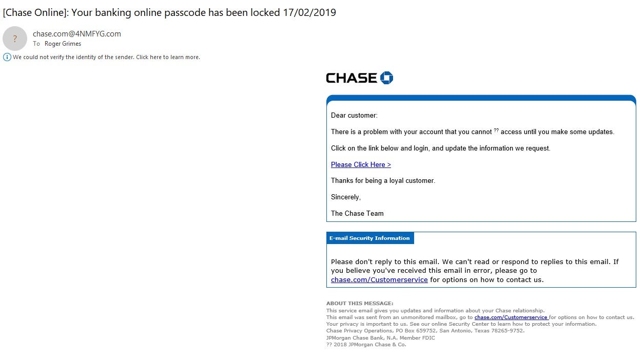Click the sender avatar with question mark
This screenshot has width=644, height=355.
(x=15, y=39)
